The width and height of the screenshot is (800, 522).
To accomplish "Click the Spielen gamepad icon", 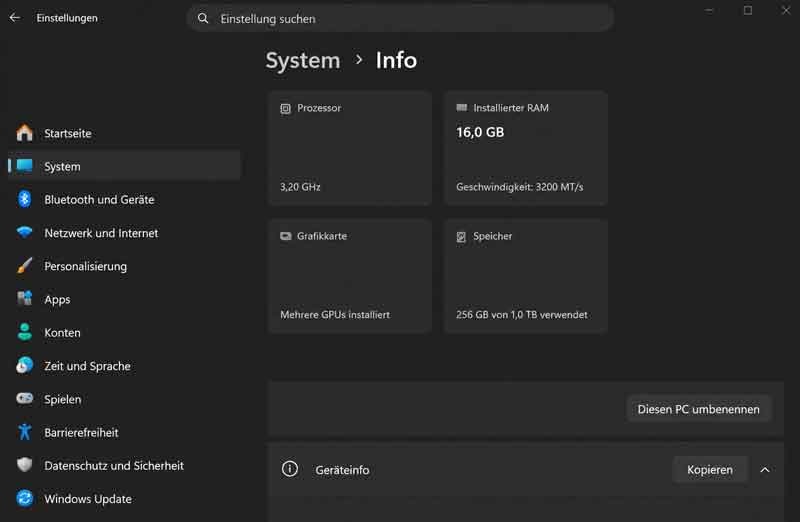I will point(24,399).
